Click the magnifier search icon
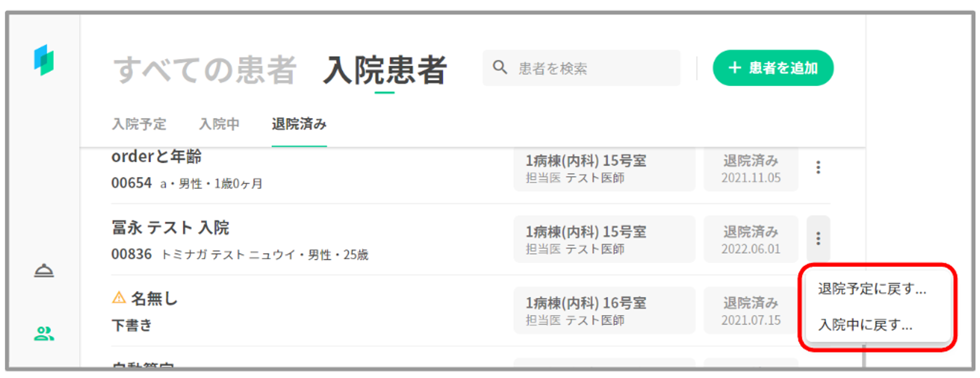This screenshot has height=378, width=980. [x=500, y=67]
